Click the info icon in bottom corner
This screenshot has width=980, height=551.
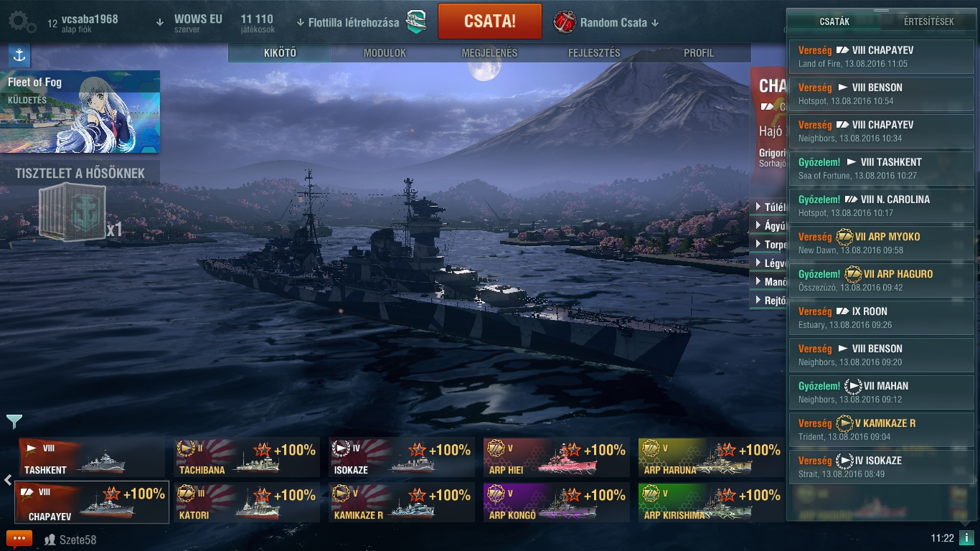(966, 538)
